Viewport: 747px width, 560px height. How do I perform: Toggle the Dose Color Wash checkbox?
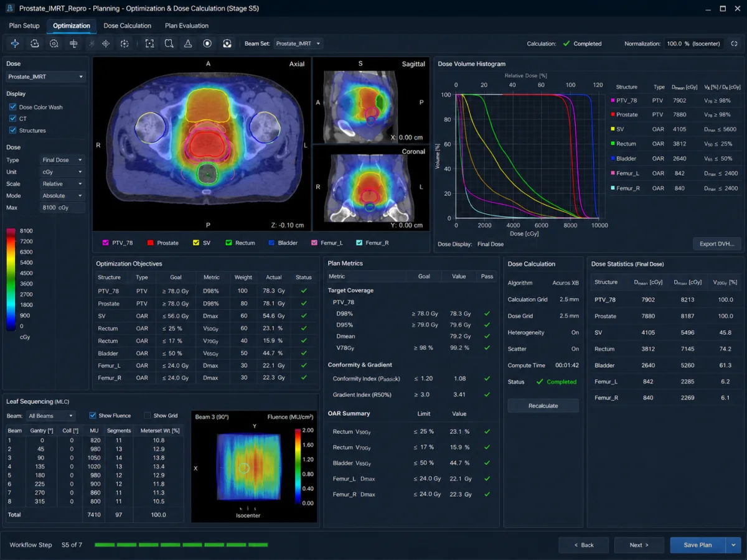click(13, 107)
